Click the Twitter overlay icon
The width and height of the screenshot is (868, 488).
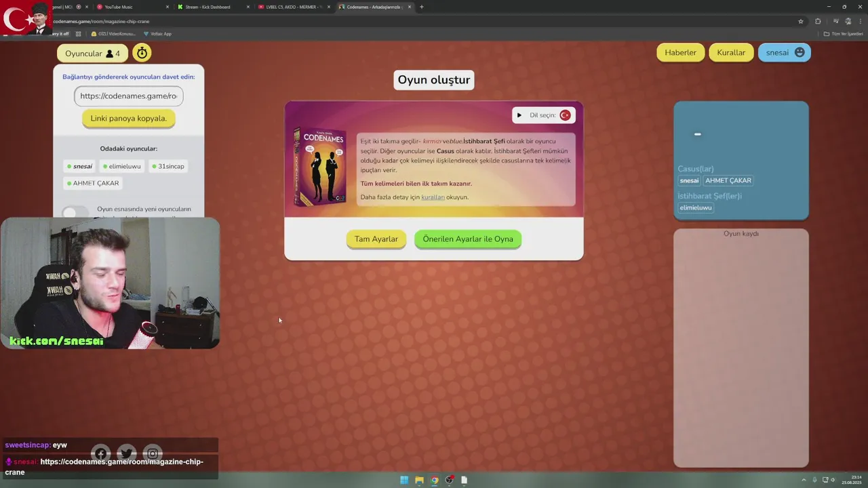tap(126, 454)
